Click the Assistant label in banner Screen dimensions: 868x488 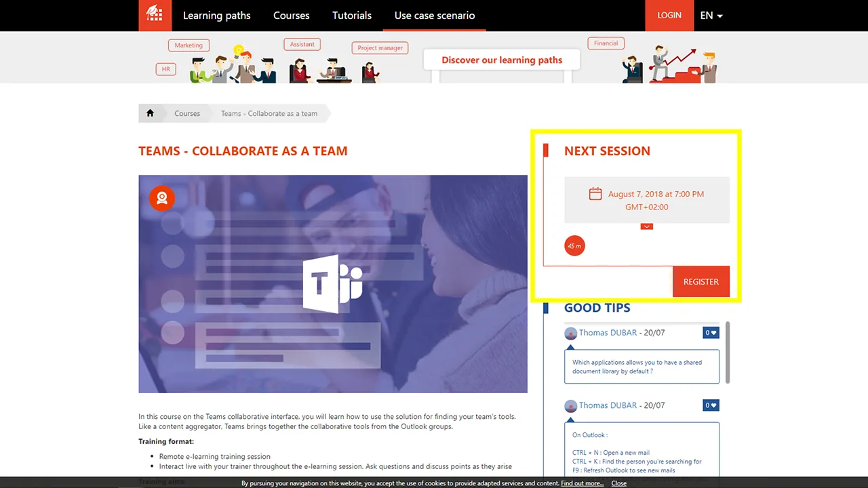coord(302,44)
